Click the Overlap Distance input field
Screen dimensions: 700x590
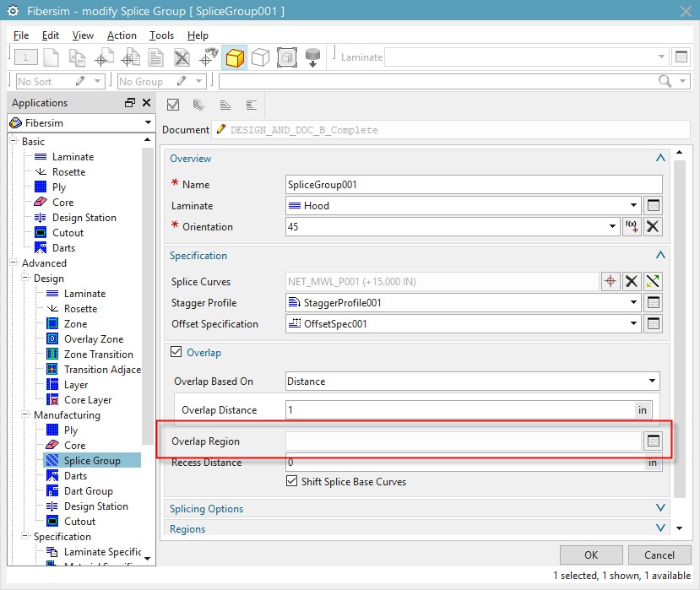point(460,410)
